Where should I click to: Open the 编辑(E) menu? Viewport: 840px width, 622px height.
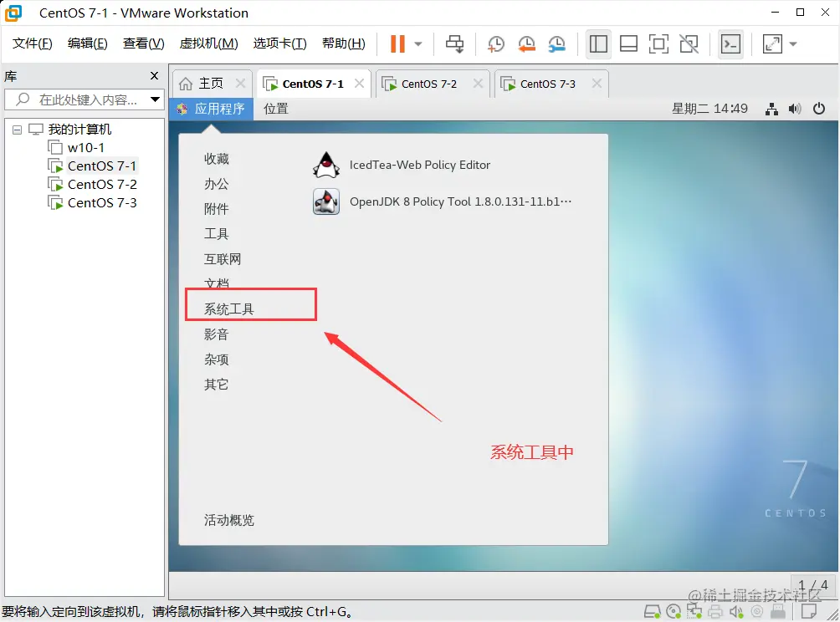[x=87, y=43]
